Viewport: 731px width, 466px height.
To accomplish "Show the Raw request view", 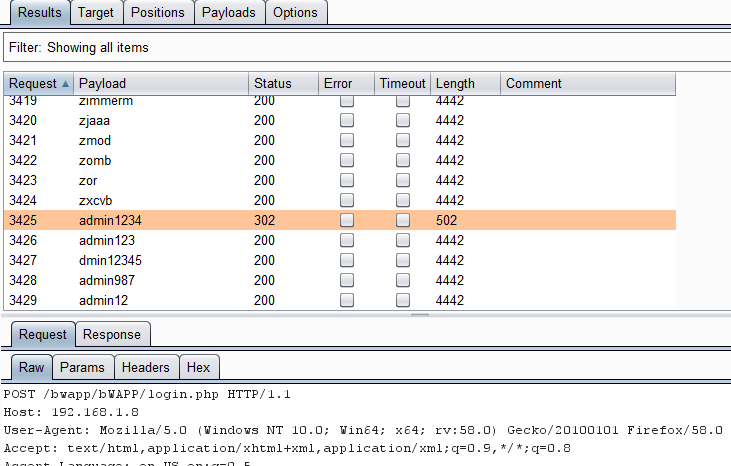I will pos(31,367).
